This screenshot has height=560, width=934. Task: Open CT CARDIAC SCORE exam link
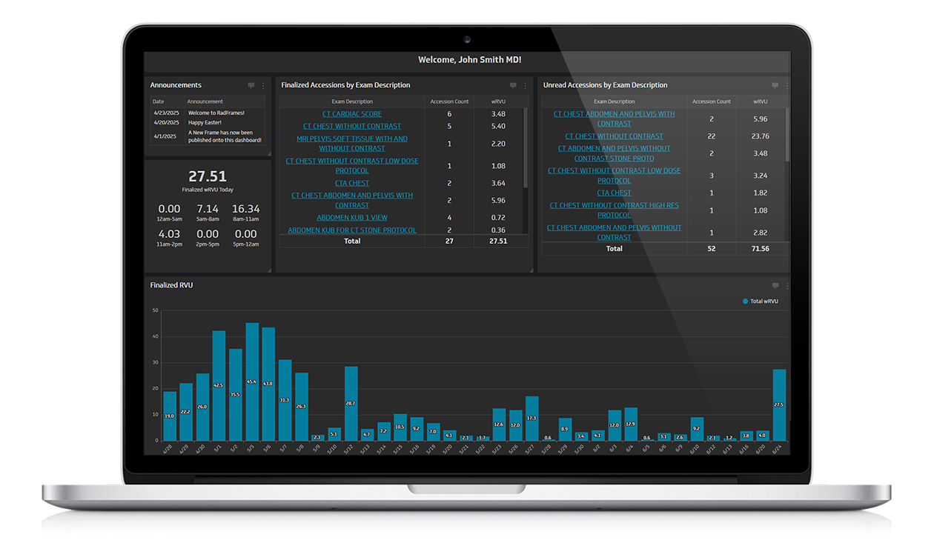tap(352, 114)
